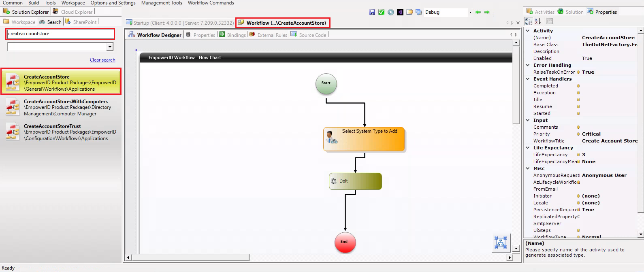Select the WorkflowTitle property value
Image resolution: width=644 pixels, height=272 pixels.
[610, 141]
